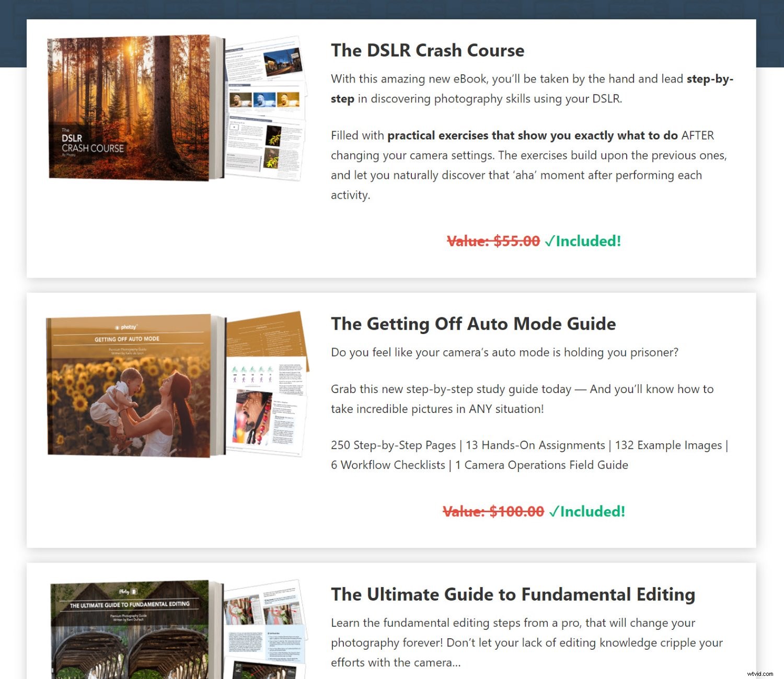Select "The Ultimate Guide to Fundamental Editing" heading
The height and width of the screenshot is (679, 784).
513,595
